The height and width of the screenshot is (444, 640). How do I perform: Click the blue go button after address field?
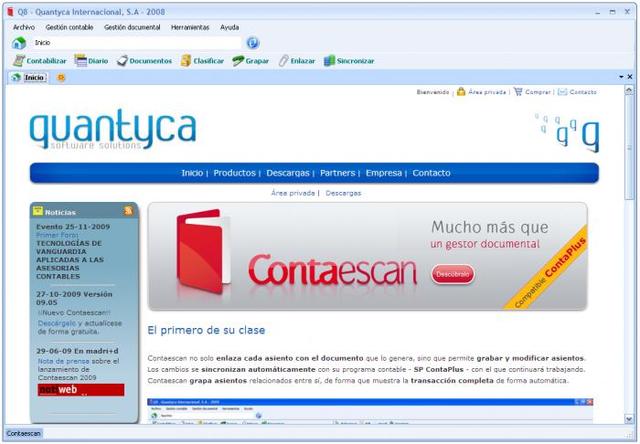[x=253, y=43]
